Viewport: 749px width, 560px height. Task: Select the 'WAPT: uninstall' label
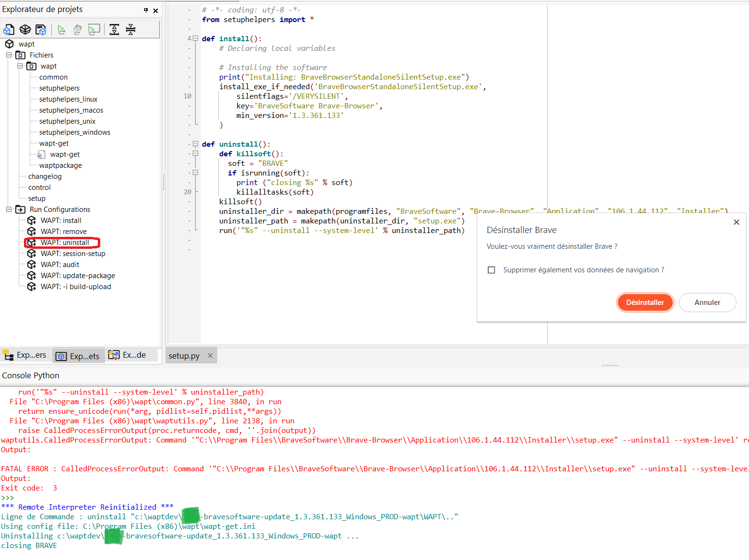coord(65,243)
